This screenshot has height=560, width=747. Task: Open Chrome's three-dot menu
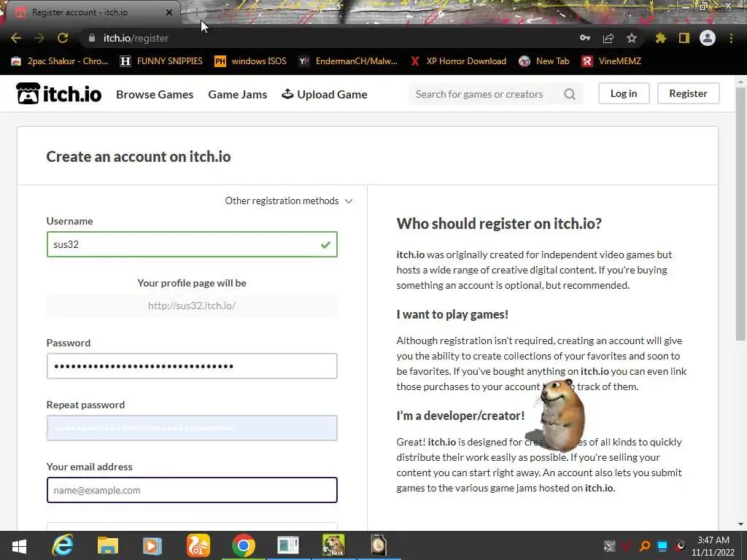click(x=731, y=38)
